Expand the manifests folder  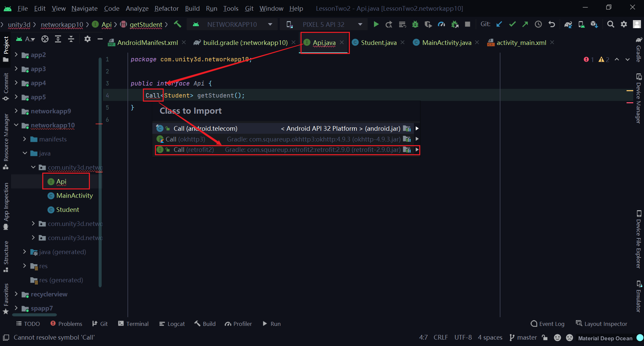click(x=24, y=139)
